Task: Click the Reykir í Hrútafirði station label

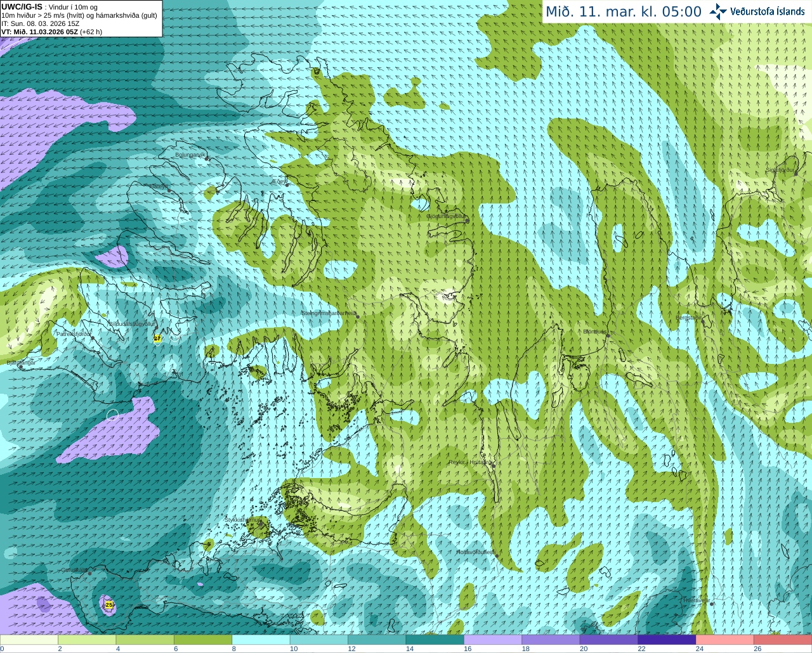Action: tap(470, 463)
